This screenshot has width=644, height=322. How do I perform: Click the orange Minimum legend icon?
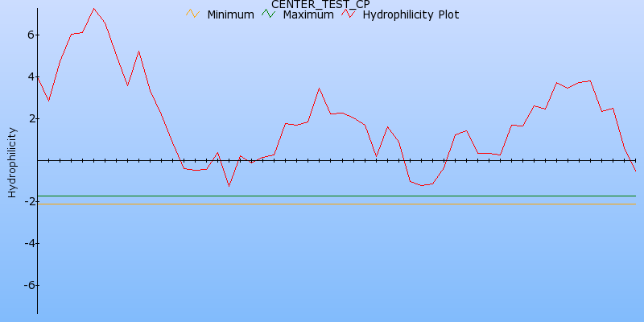(x=192, y=14)
